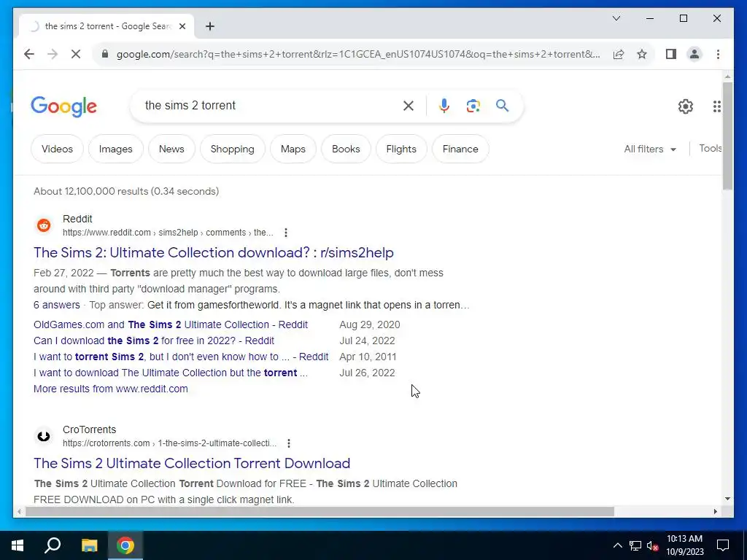The width and height of the screenshot is (747, 560).
Task: Open Windows taskbar search
Action: point(53,545)
